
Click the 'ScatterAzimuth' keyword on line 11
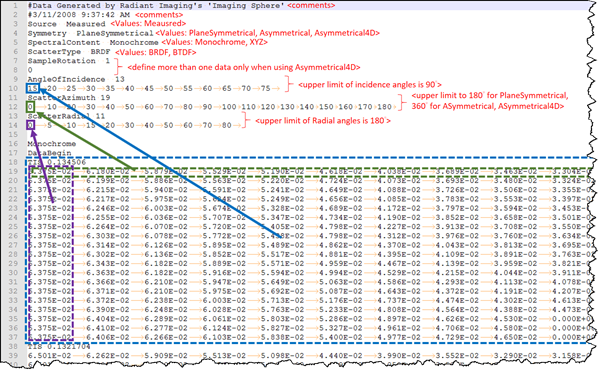pos(61,98)
